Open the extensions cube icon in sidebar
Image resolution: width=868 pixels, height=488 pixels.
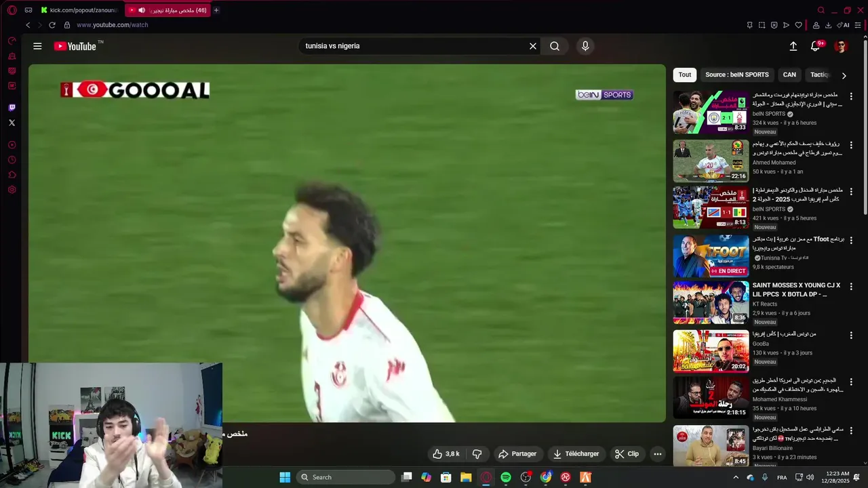12,175
